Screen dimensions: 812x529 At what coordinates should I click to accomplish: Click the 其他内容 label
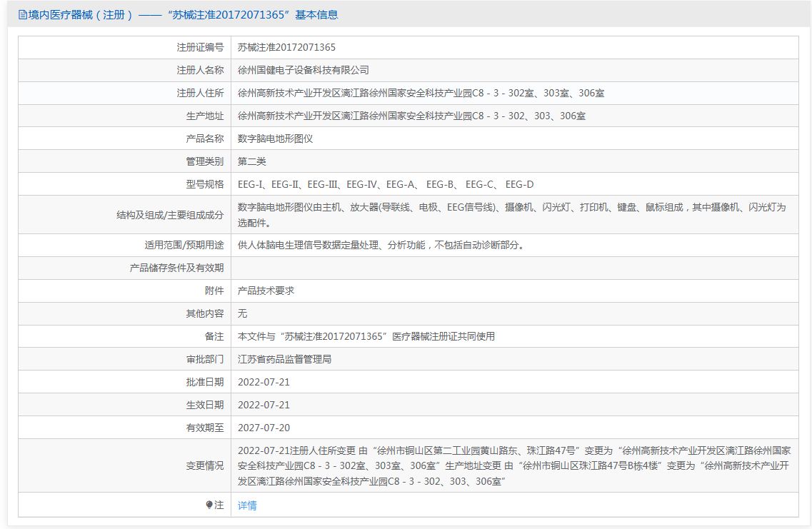click(x=205, y=313)
